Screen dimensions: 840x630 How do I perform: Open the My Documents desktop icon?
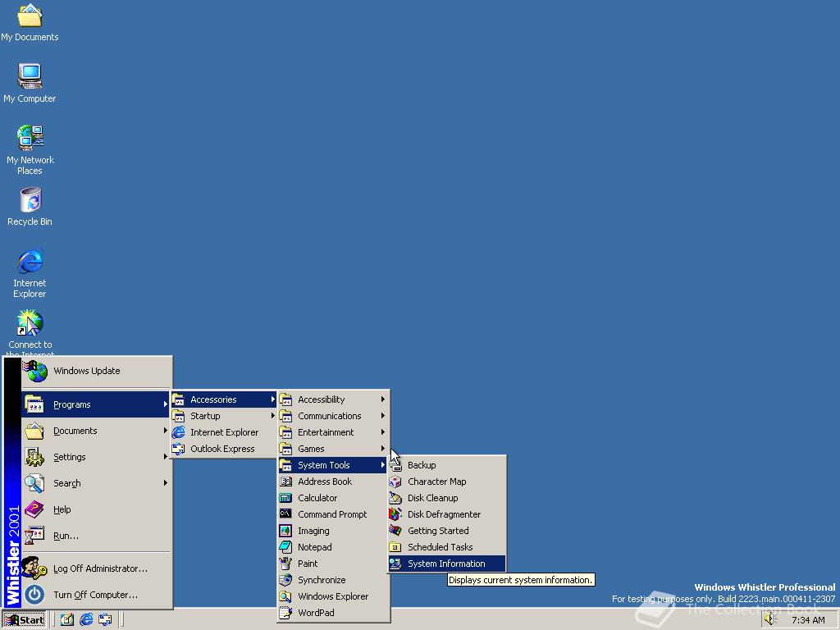(30, 22)
